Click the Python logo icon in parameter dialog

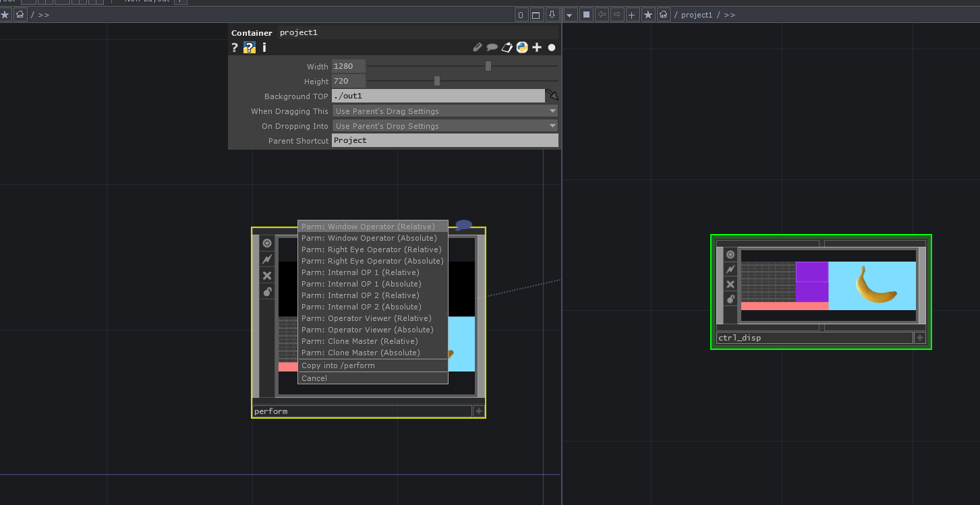(x=521, y=47)
